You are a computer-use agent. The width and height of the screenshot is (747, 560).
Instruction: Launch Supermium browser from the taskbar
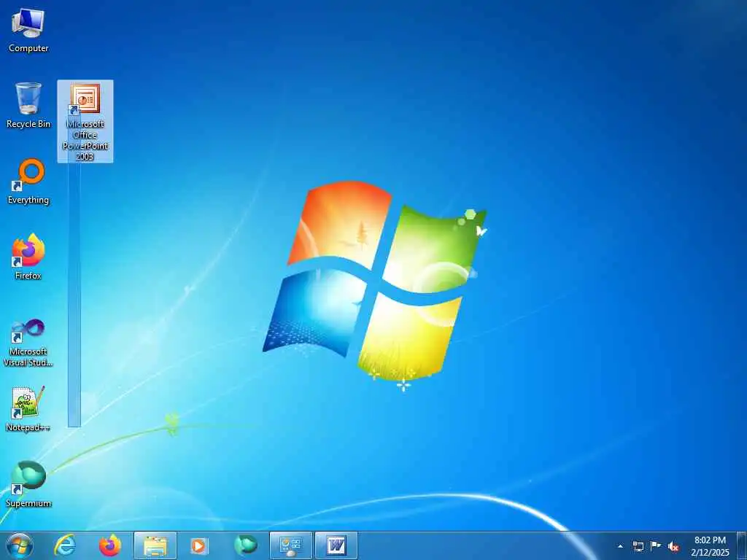pyautogui.click(x=245, y=545)
